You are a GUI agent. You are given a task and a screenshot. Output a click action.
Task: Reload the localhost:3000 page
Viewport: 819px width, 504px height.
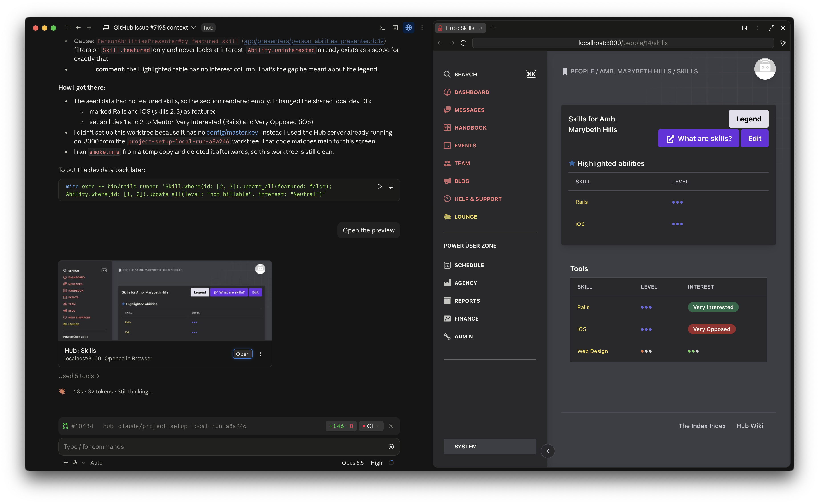463,43
